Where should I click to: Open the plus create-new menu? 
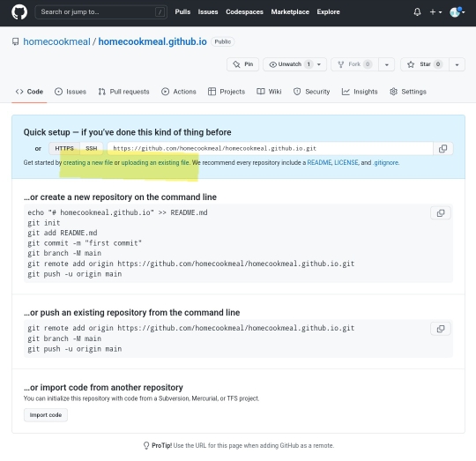[x=435, y=12]
